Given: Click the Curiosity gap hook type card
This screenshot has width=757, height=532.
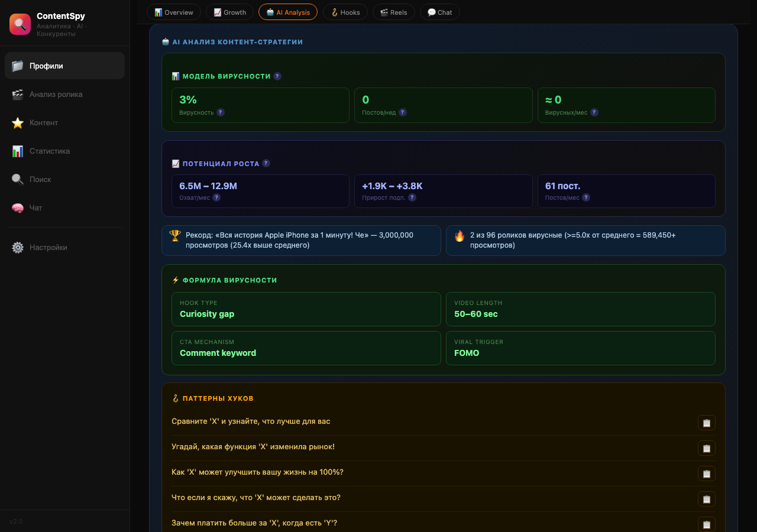Looking at the screenshot, I should click(x=306, y=309).
